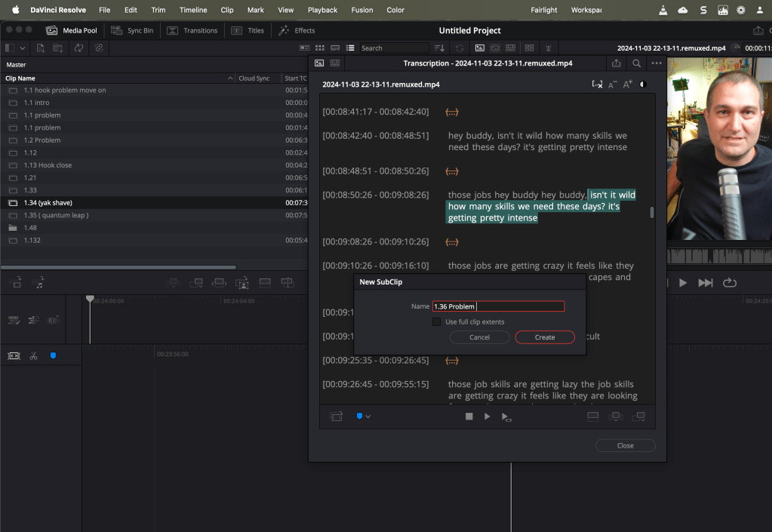Open the Effects panel

pyautogui.click(x=297, y=30)
